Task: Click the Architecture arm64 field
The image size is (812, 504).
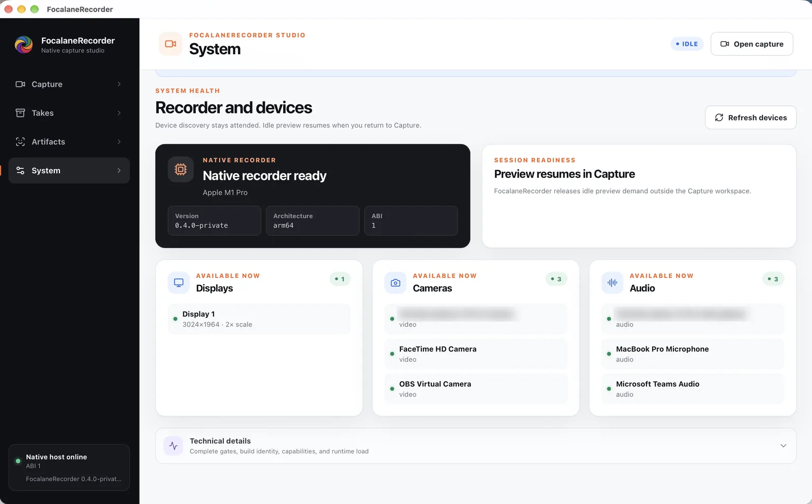Action: 313,221
